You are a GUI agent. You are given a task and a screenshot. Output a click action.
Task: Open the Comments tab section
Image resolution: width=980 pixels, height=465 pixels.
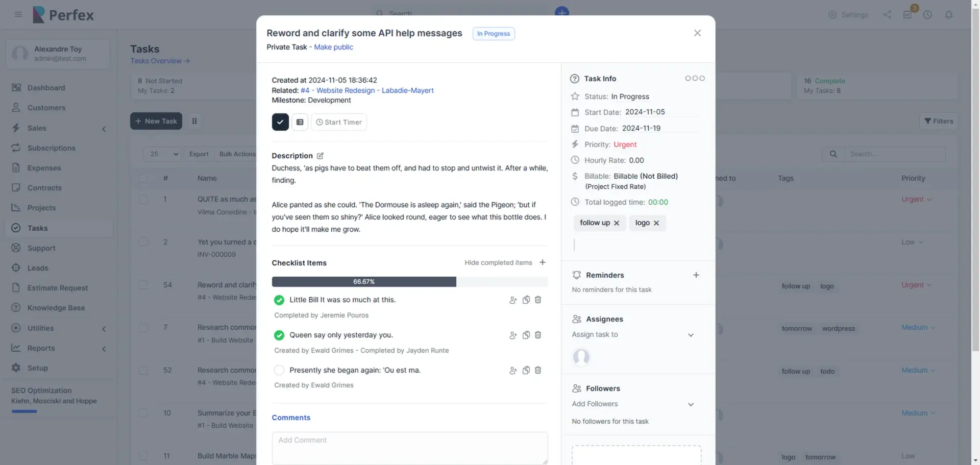pos(291,418)
